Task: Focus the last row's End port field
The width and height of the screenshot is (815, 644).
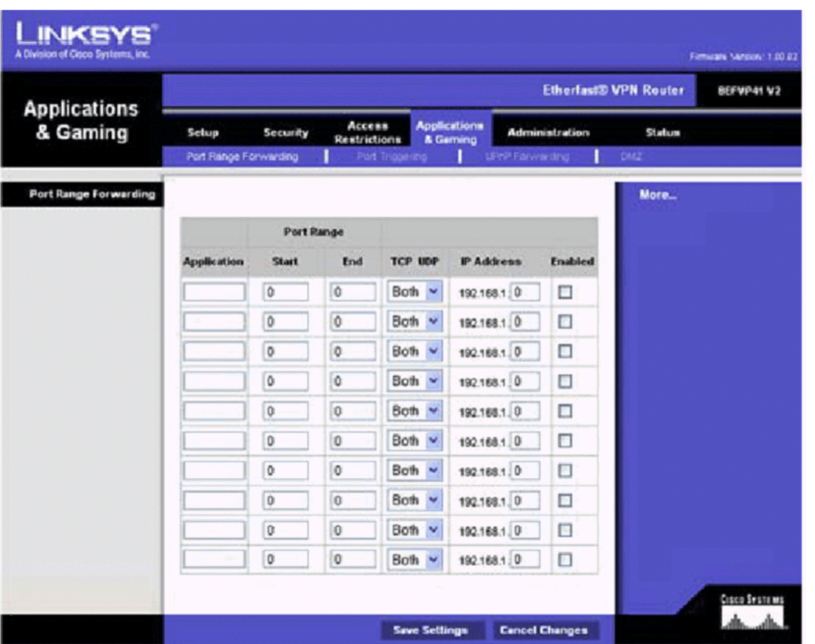Action: [353, 560]
